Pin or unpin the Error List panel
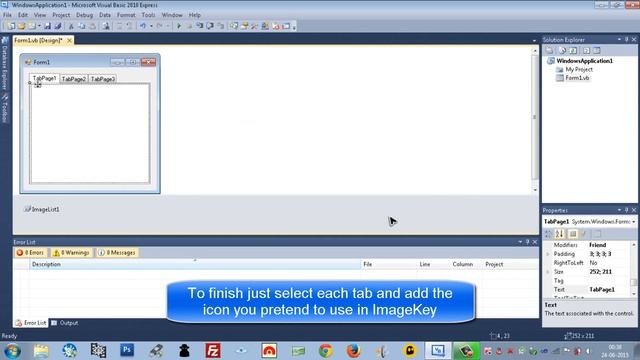Image resolution: width=640 pixels, height=360 pixels. point(527,242)
